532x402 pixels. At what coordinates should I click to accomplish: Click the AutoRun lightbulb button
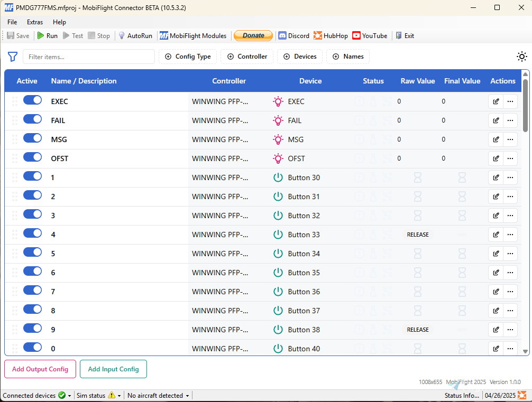(122, 36)
